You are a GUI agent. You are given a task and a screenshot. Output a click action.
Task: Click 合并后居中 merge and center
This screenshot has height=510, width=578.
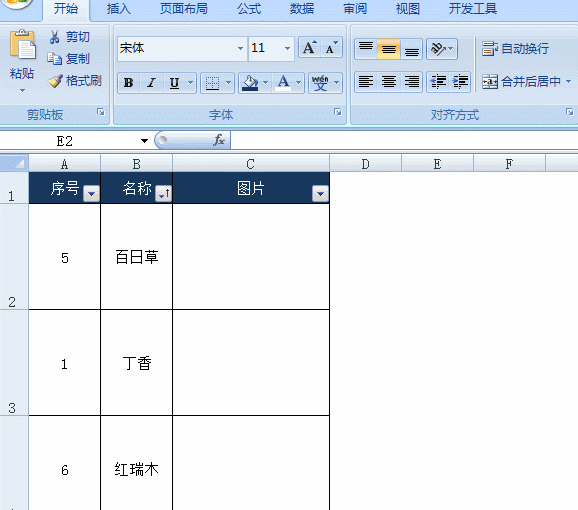521,81
